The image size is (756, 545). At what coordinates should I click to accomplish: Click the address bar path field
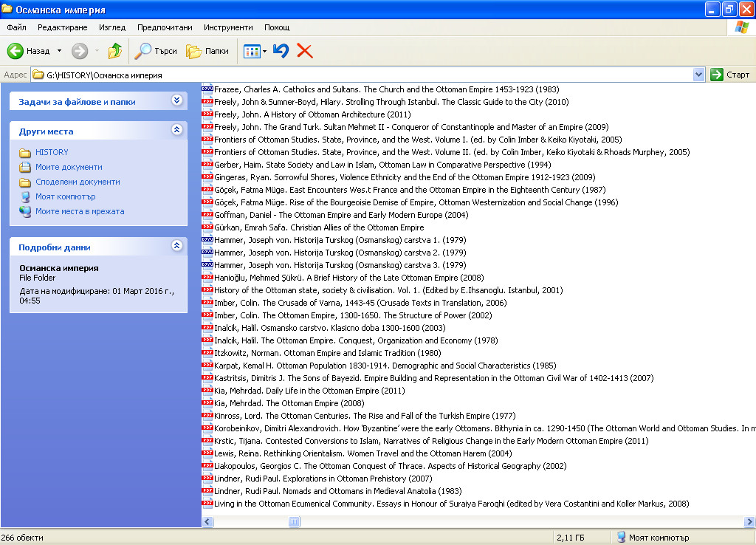369,75
